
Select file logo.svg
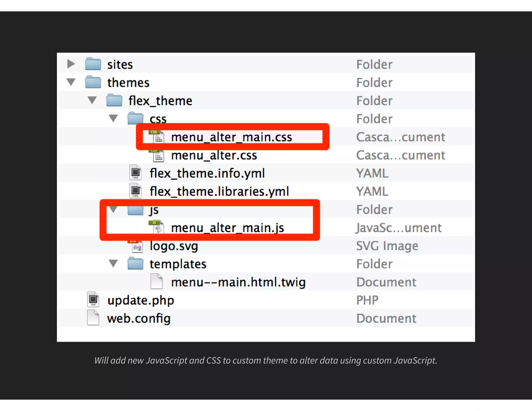tap(174, 246)
